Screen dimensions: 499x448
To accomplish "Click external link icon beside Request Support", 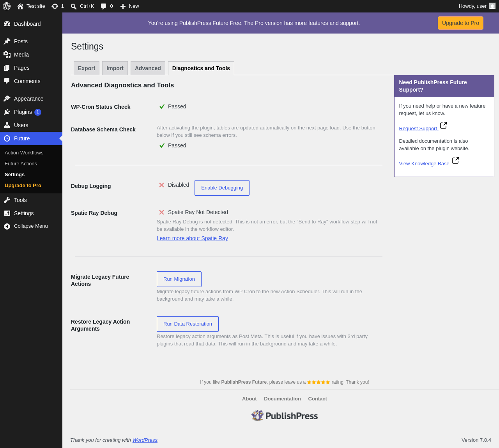I will point(444,125).
